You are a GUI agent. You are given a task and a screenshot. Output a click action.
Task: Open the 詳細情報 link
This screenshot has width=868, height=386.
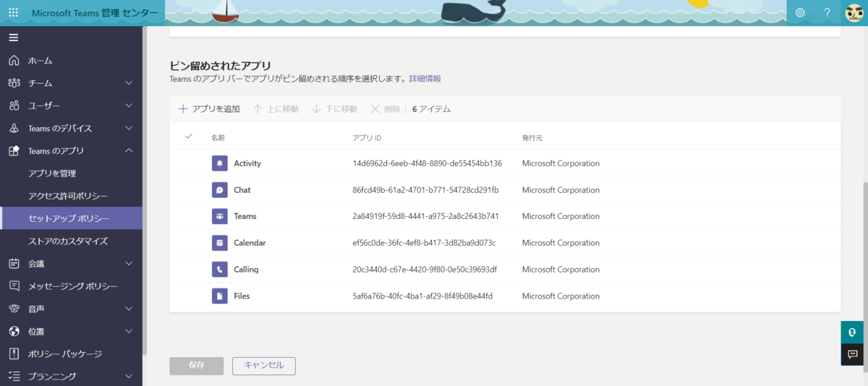tap(425, 78)
